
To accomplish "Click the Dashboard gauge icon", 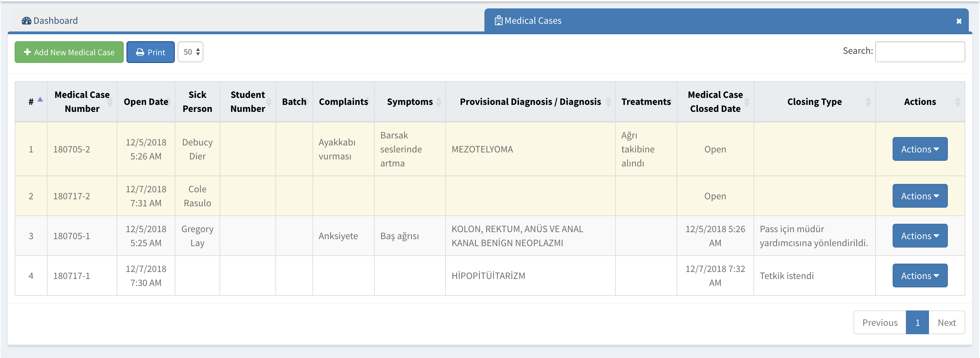I will pos(26,21).
